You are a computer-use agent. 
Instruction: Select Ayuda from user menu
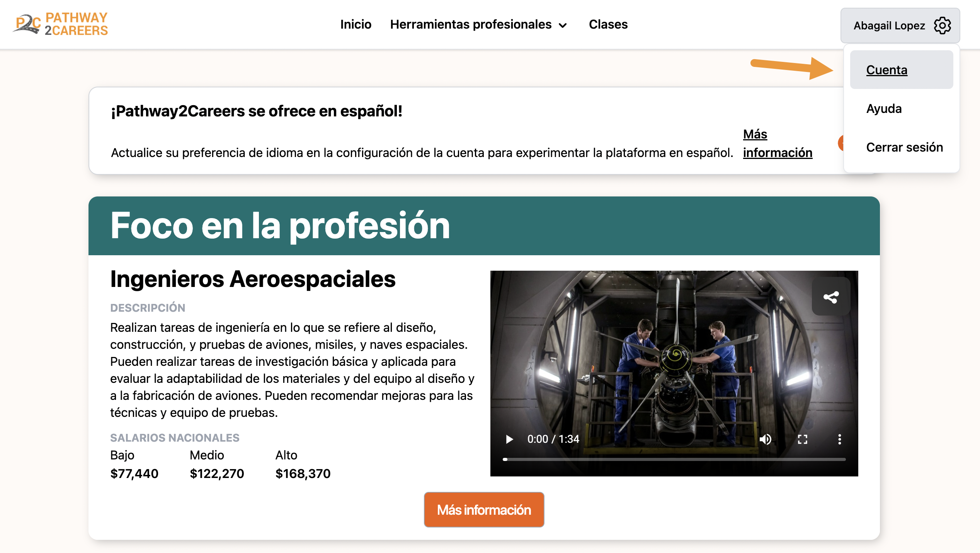point(884,109)
